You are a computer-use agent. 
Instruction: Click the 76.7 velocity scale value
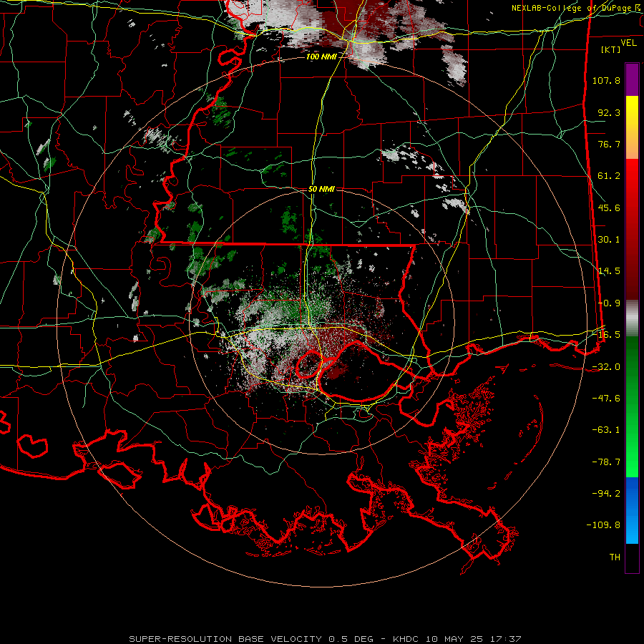[609, 144]
